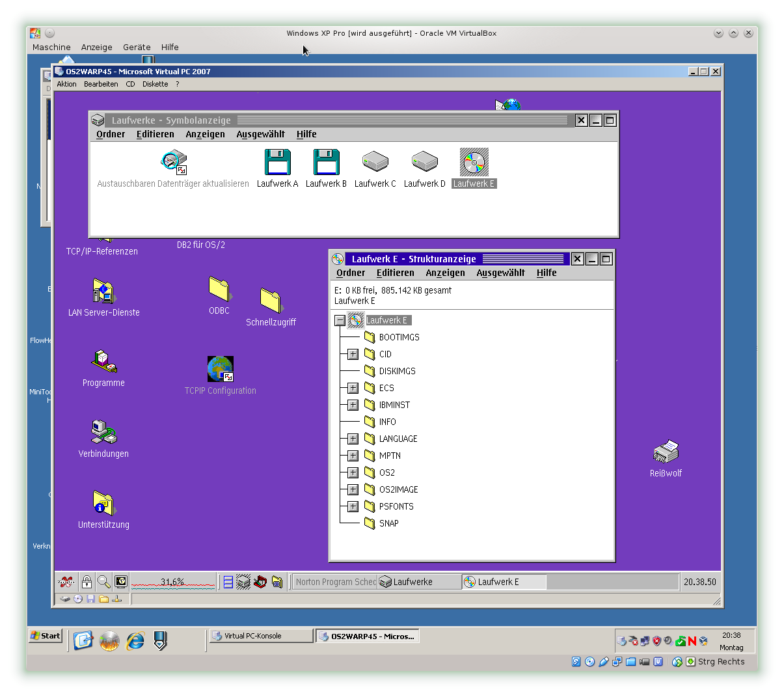
Task: Expand the OS2 folder node
Action: (353, 472)
